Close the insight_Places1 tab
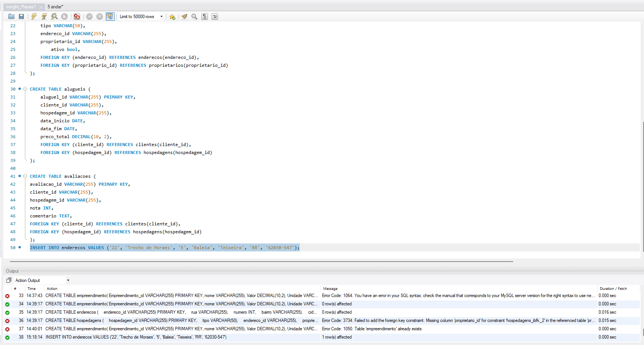 tap(41, 7)
